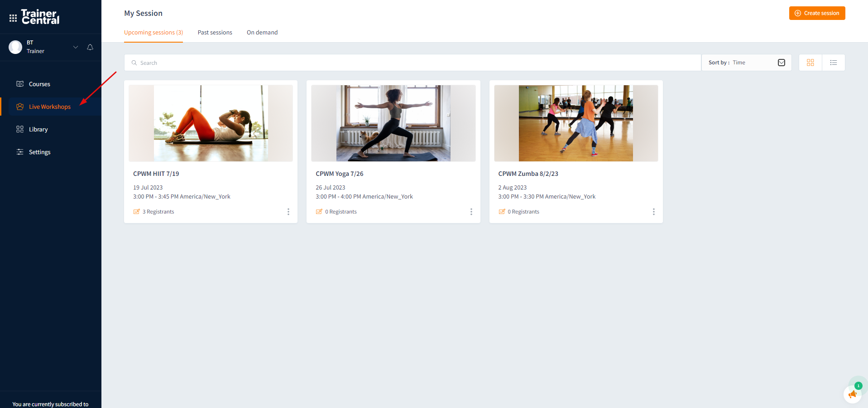View 0 Registrants for Zumba session
Screen dimensions: 868x408
pos(519,212)
